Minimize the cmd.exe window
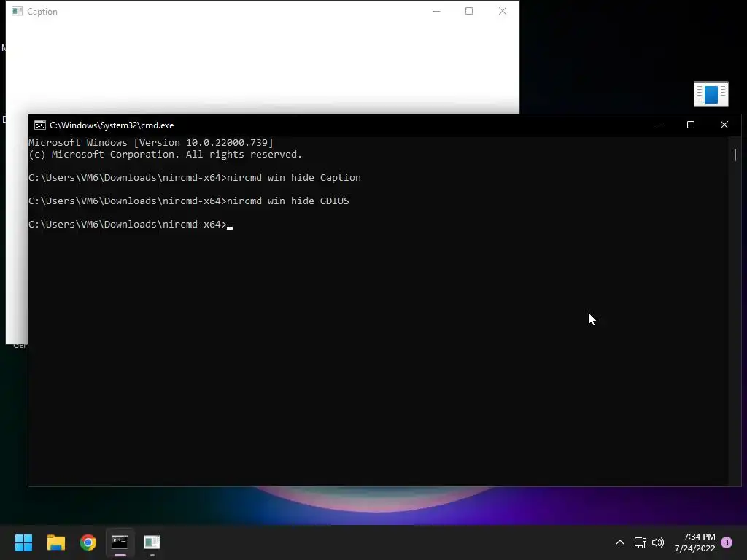This screenshot has width=747, height=560. (658, 125)
